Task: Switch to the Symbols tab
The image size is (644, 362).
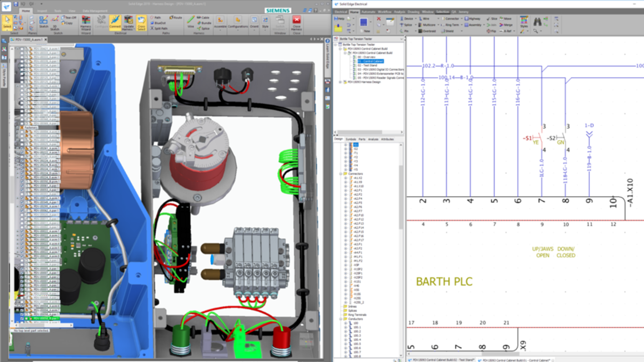Action: click(x=351, y=139)
